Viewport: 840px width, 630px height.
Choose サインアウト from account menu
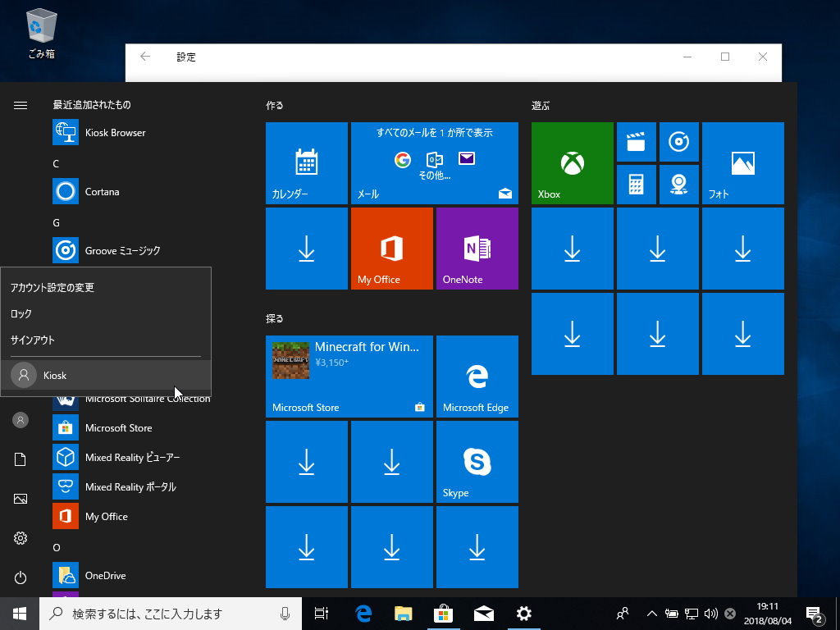pyautogui.click(x=106, y=340)
